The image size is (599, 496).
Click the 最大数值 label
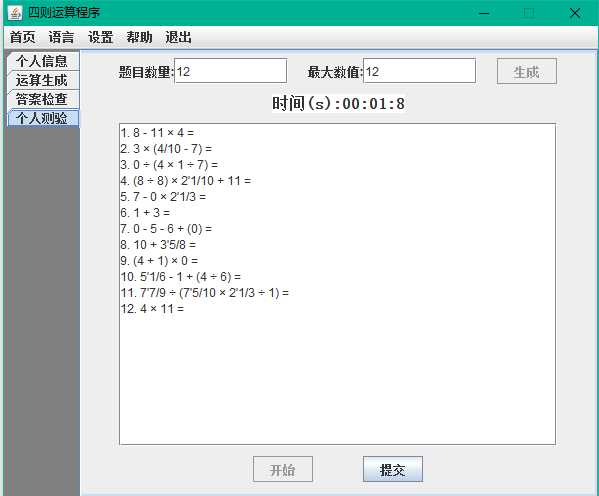coord(335,72)
